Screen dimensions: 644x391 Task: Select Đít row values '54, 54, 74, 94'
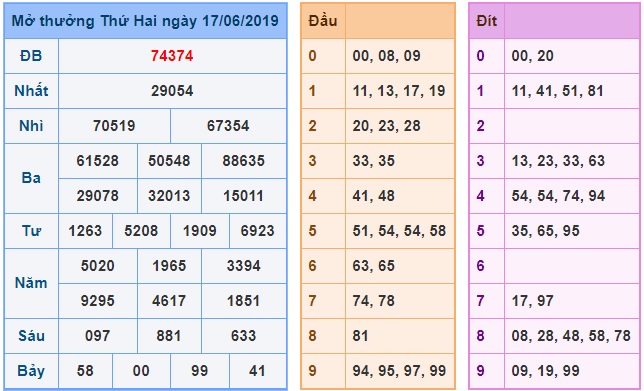click(x=558, y=196)
